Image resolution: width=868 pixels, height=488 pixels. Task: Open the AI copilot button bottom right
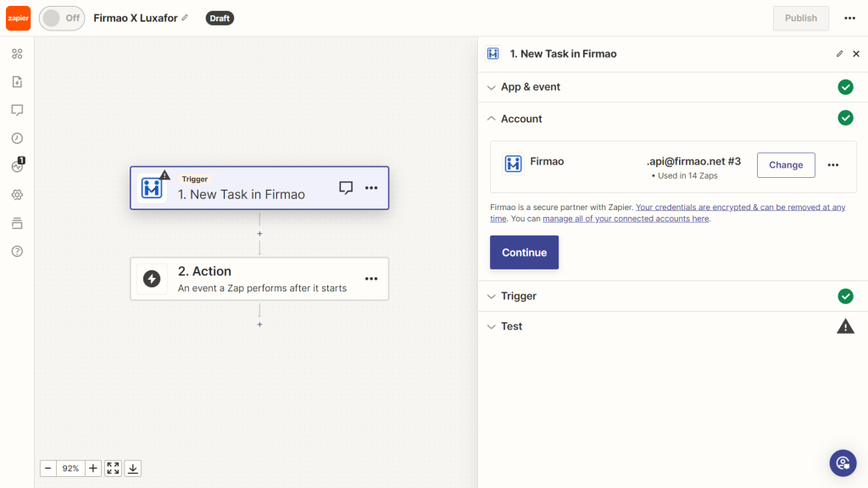point(843,463)
